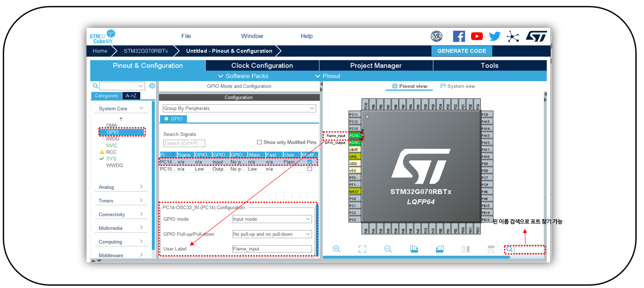This screenshot has width=644, height=288.
Task: Switch to Tools tab
Action: coord(490,66)
